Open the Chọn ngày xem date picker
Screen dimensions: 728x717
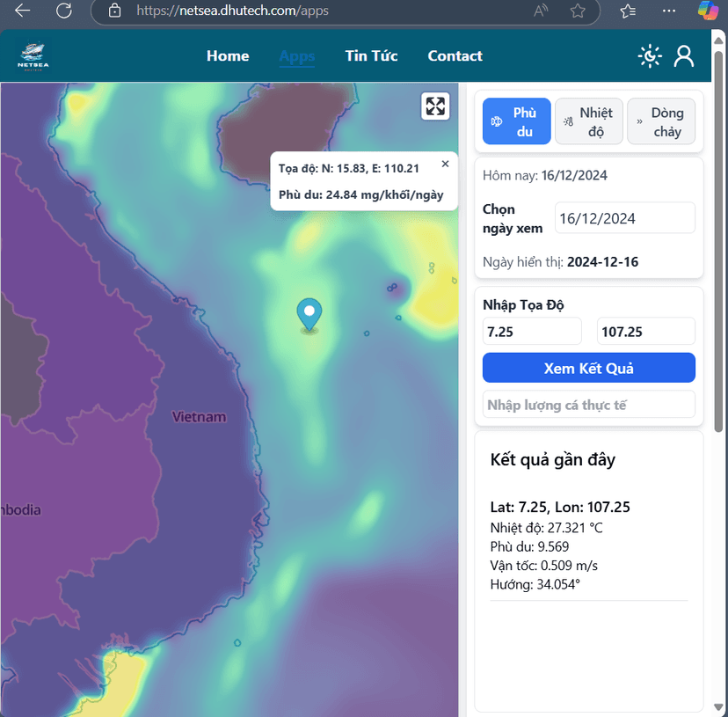(624, 218)
